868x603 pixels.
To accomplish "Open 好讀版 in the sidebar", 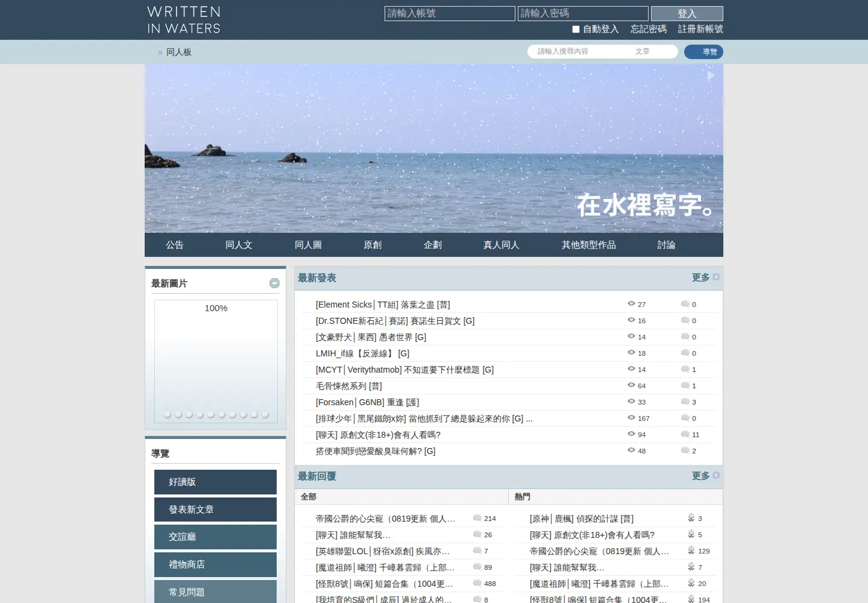I will (x=215, y=482).
